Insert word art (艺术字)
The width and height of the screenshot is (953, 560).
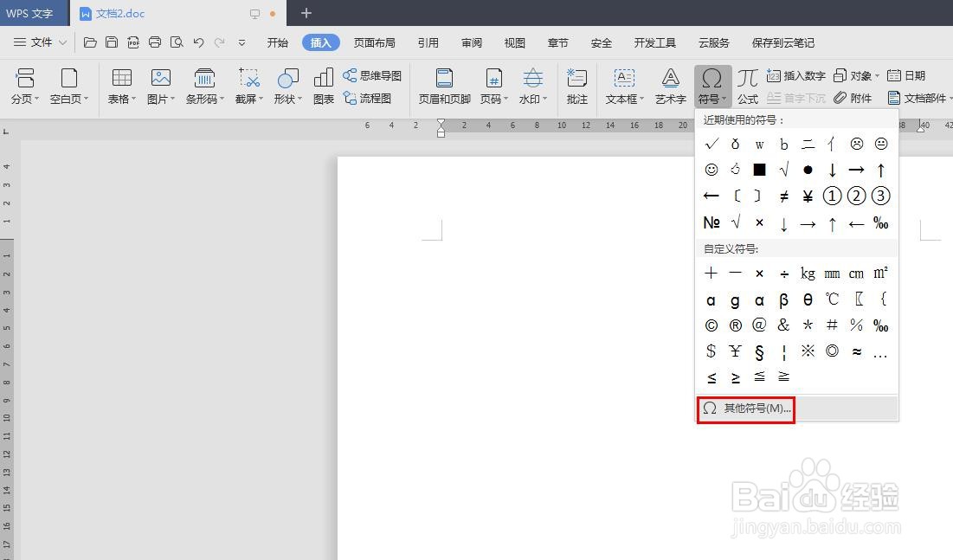(670, 87)
